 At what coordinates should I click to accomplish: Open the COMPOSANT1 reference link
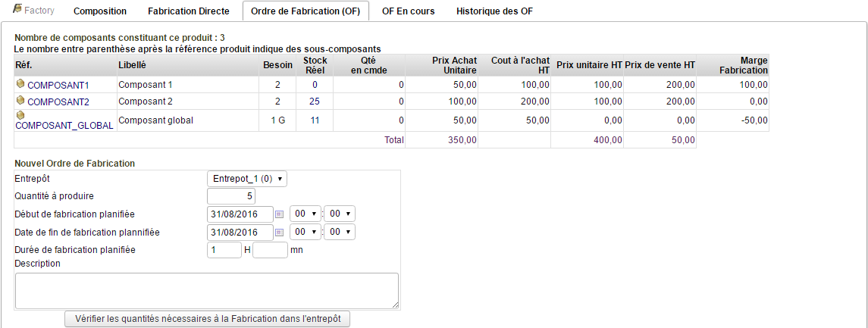(58, 86)
